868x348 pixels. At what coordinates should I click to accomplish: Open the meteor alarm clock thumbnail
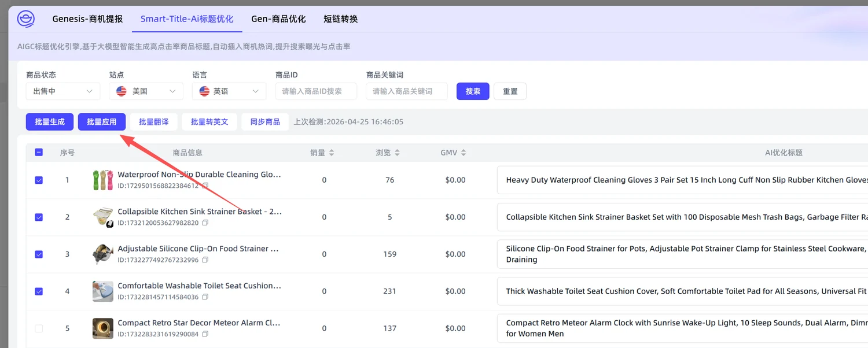point(103,328)
